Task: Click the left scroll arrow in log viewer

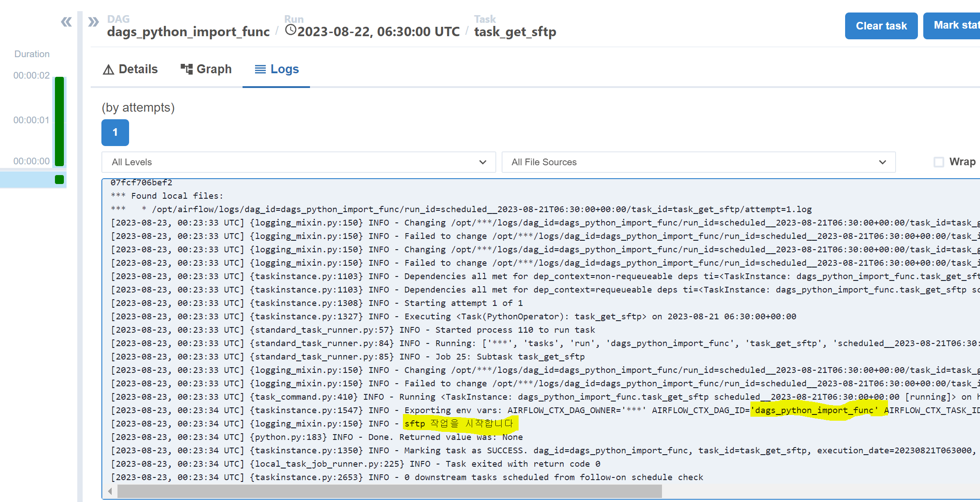Action: pos(110,491)
